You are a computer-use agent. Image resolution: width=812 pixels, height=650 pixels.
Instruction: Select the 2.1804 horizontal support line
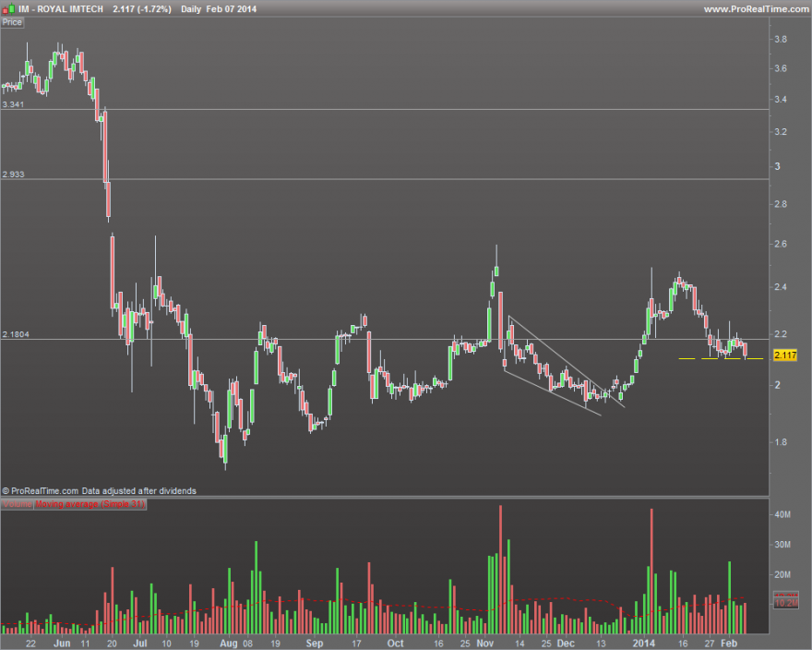(x=384, y=340)
